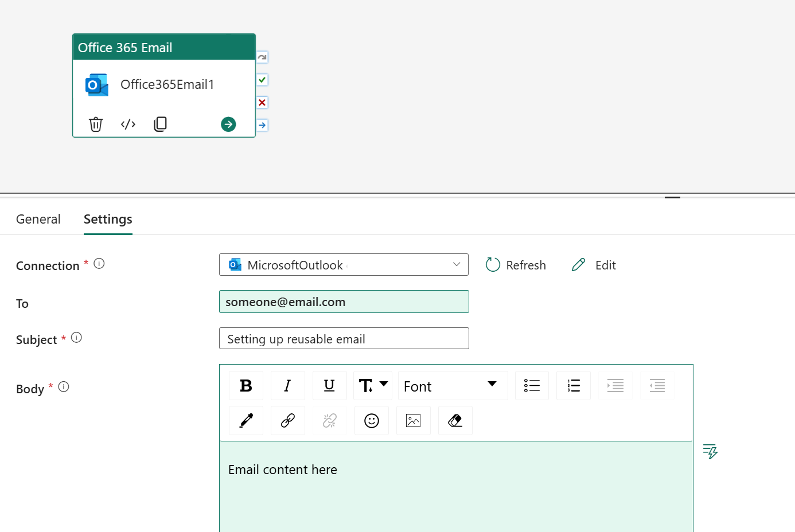Insert a hyperlink in the email body
The height and width of the screenshot is (532, 795).
[x=288, y=421]
